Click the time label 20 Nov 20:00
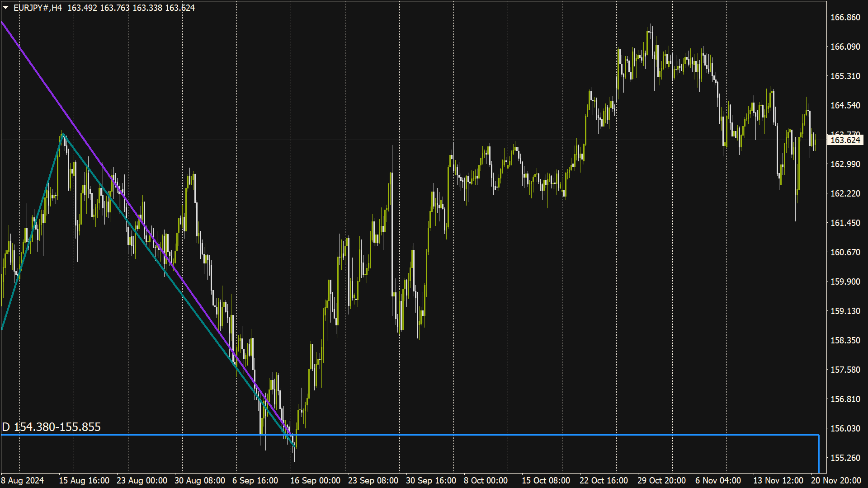The height and width of the screenshot is (488, 868). [x=836, y=480]
